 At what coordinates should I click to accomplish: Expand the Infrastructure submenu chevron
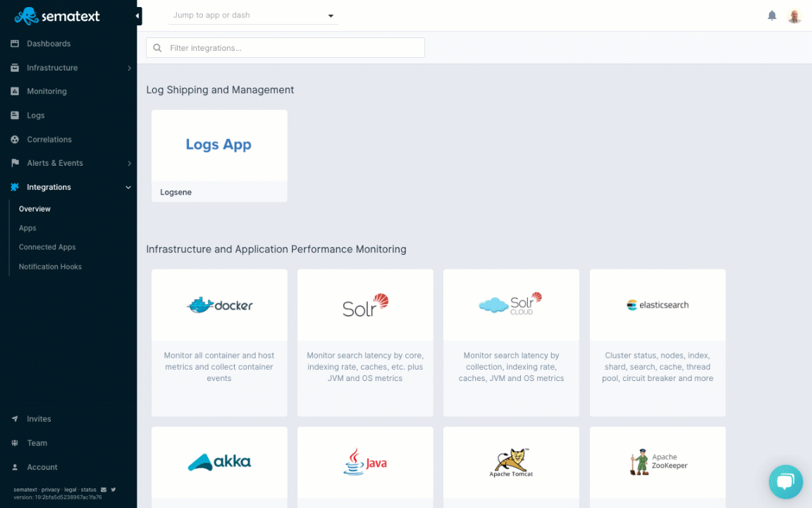tap(129, 68)
